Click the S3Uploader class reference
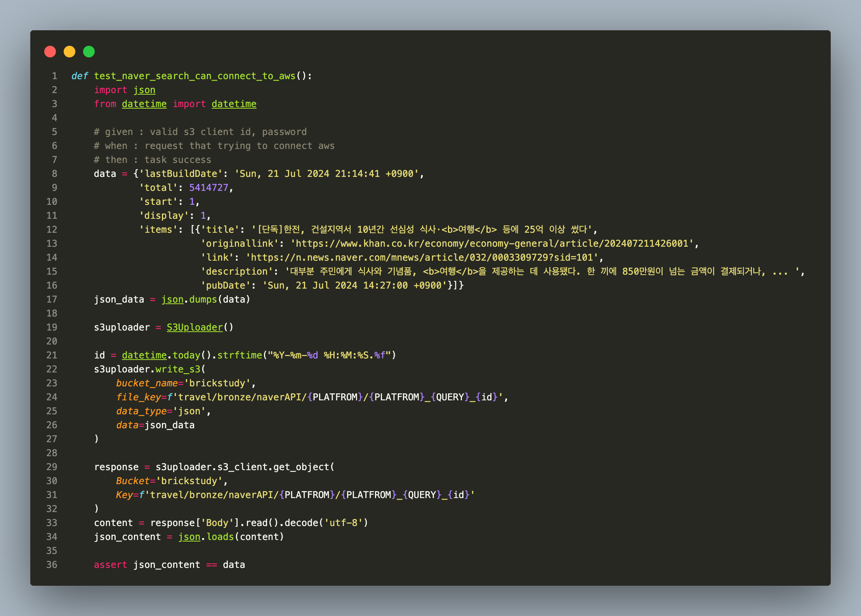This screenshot has height=616, width=861. coord(194,327)
